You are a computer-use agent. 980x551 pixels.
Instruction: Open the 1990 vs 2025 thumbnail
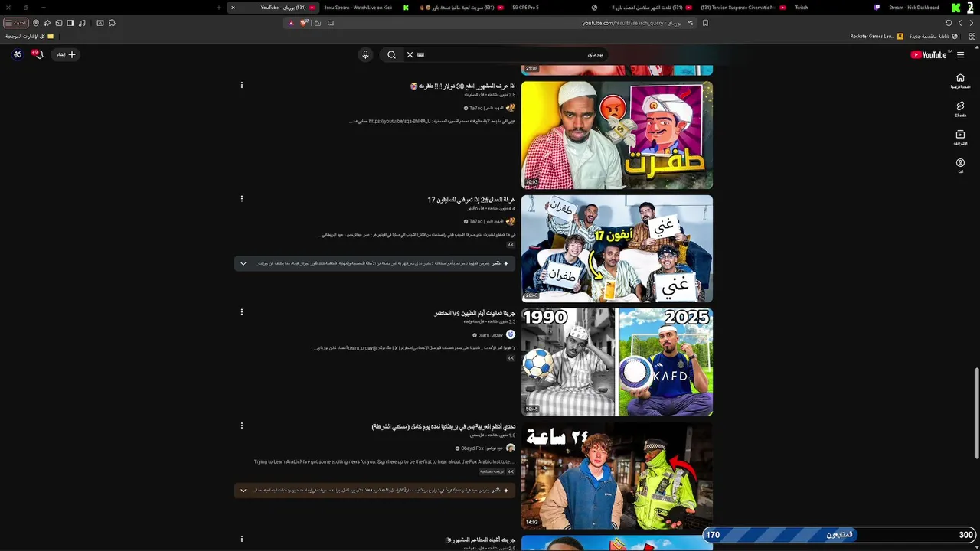click(617, 362)
